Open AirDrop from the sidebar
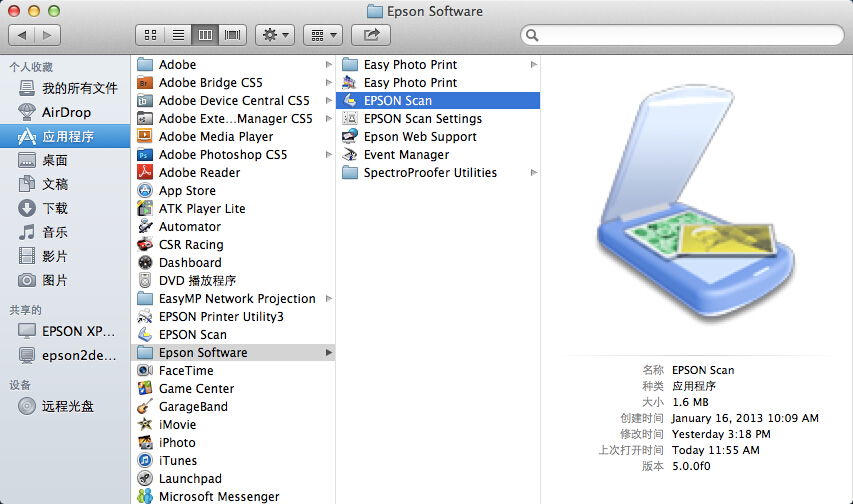Viewport: 853px width, 504px height. point(65,112)
